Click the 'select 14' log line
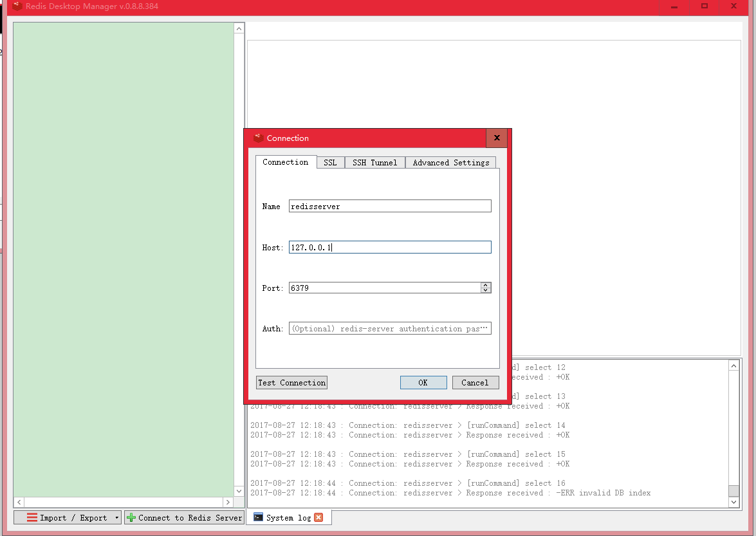This screenshot has width=756, height=536. 408,425
